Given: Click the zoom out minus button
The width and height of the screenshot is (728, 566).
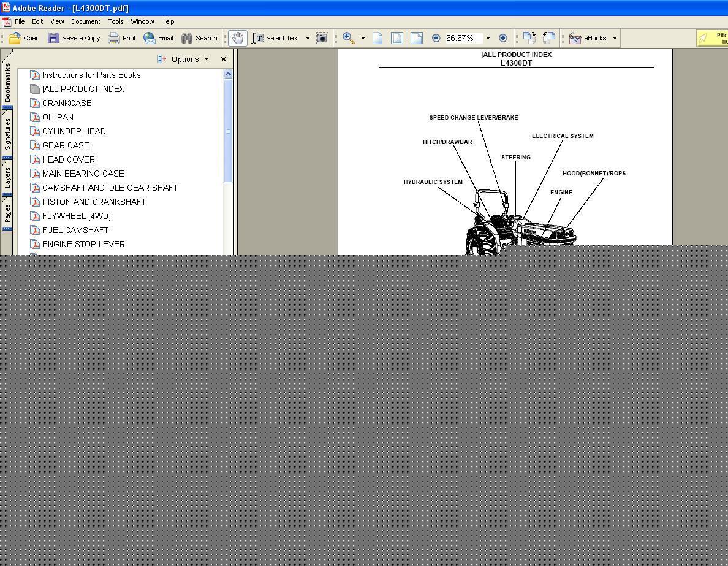Looking at the screenshot, I should click(x=436, y=38).
